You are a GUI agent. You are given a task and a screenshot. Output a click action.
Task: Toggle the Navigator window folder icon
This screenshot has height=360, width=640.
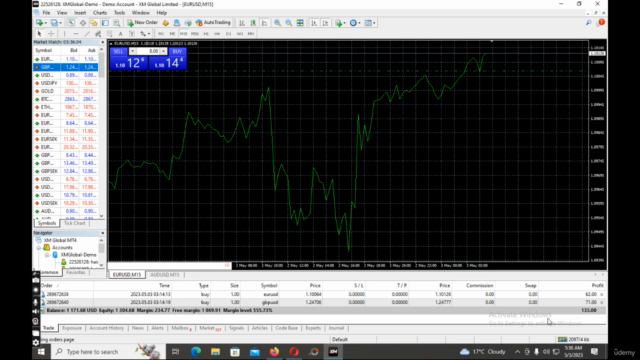click(94, 23)
